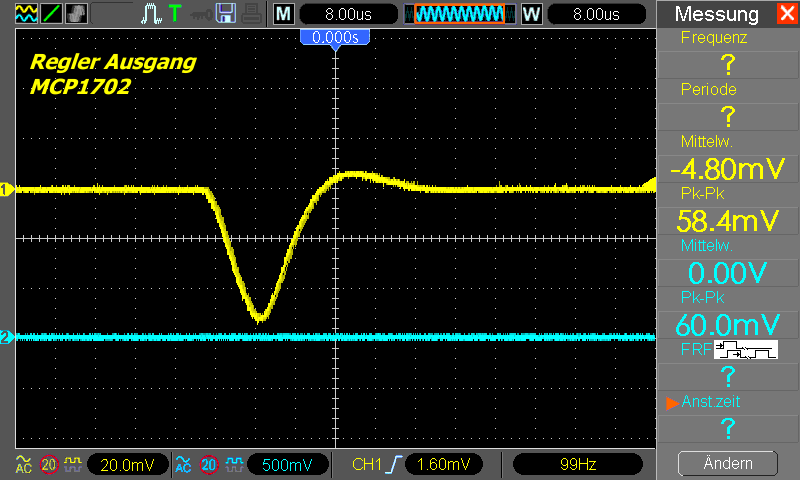The width and height of the screenshot is (800, 480).
Task: Select the yellow Mittelw. -4.80mV measurement
Action: coord(728,158)
